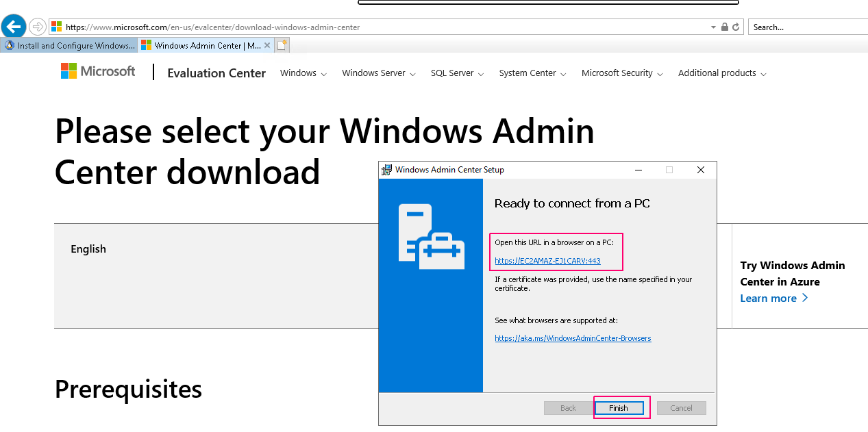
Task: Expand the Windows Server menu
Action: pos(379,73)
